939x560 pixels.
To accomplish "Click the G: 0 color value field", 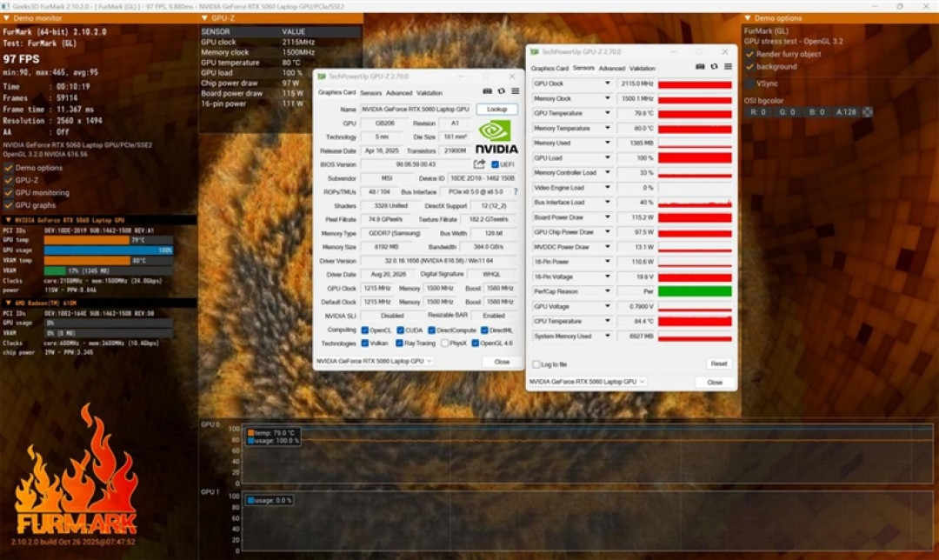I will [787, 112].
